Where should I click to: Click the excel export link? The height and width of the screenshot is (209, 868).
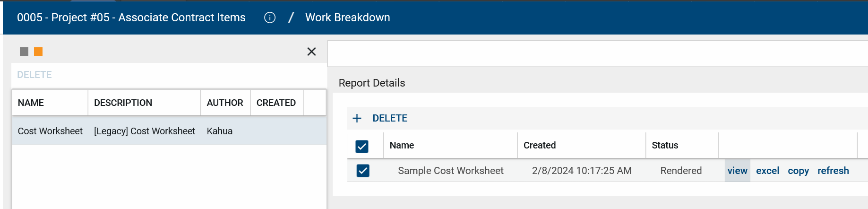767,171
